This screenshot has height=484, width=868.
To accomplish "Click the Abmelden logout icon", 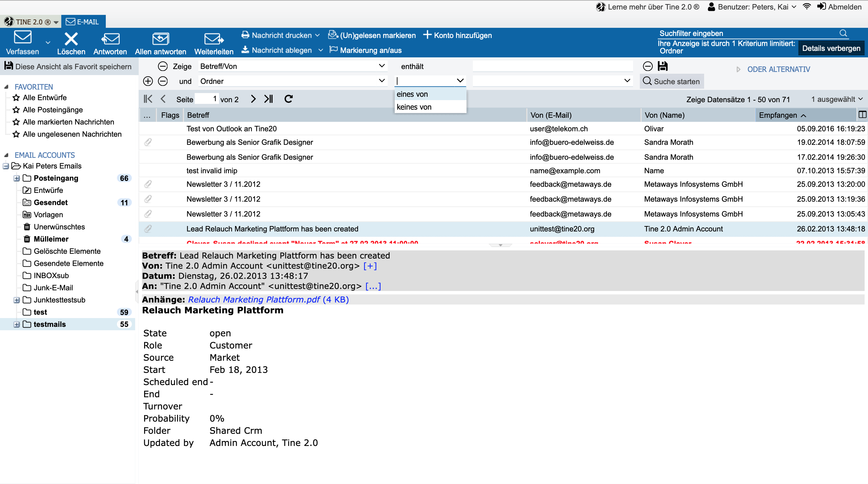I will point(821,6).
